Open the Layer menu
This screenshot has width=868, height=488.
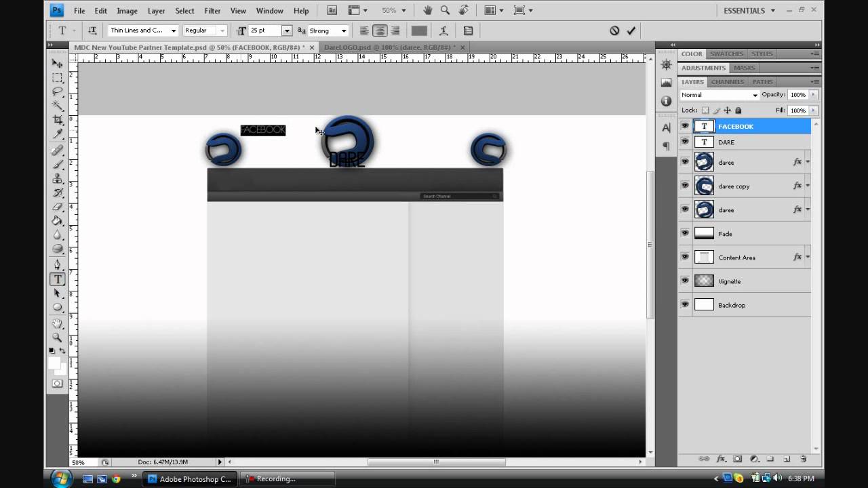[x=157, y=11]
